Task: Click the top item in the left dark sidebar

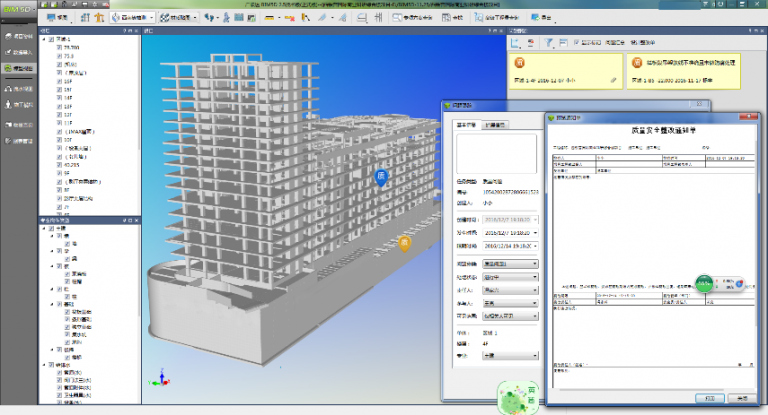Action: pos(18,37)
